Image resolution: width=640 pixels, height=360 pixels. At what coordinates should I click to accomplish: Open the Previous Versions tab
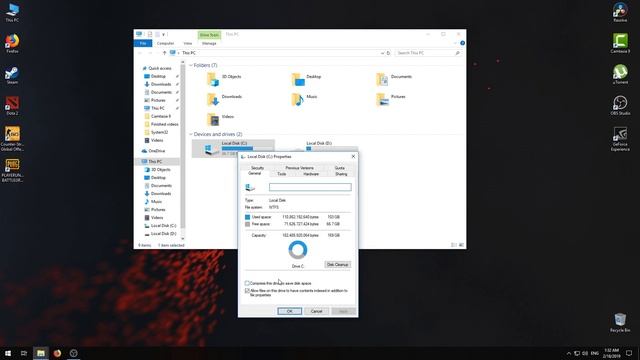click(300, 168)
